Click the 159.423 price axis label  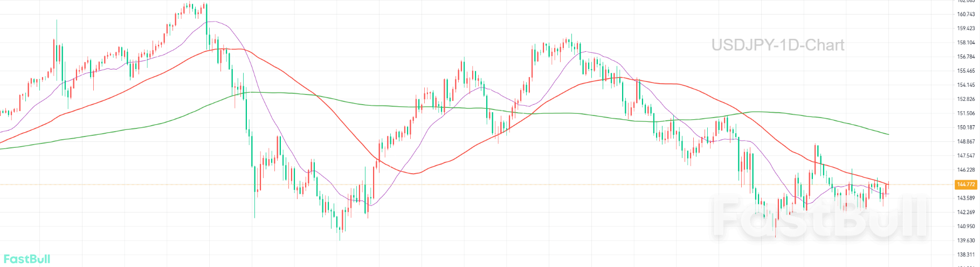(x=965, y=29)
